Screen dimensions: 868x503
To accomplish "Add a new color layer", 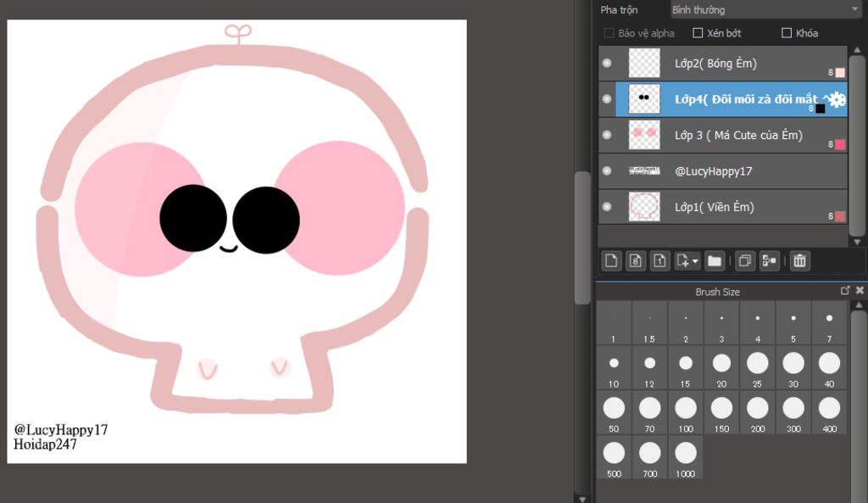I will (x=611, y=261).
